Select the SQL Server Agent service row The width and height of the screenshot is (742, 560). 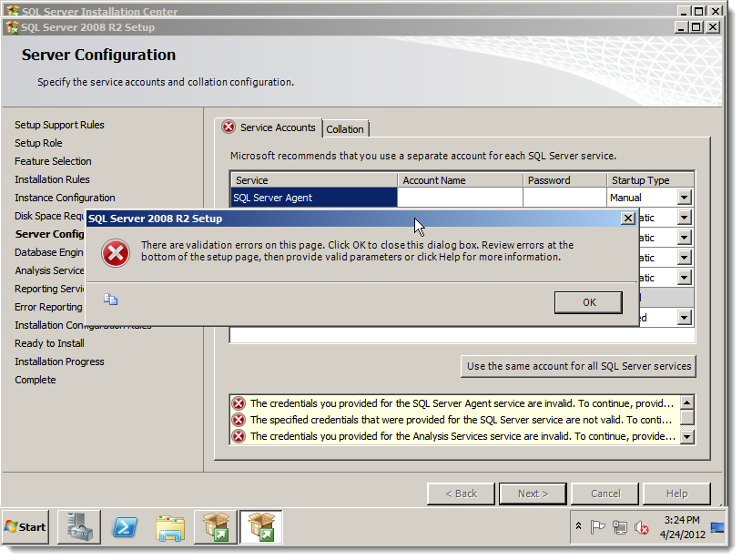[x=314, y=198]
